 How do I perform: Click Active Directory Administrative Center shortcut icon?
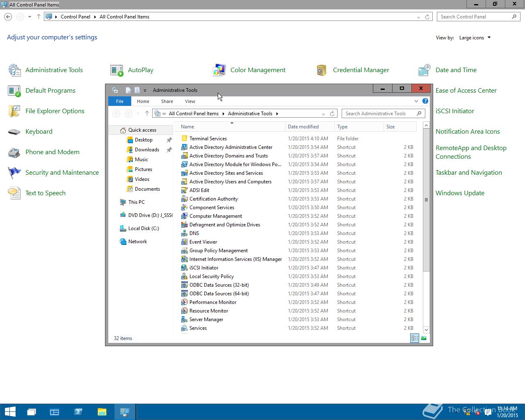(x=185, y=147)
